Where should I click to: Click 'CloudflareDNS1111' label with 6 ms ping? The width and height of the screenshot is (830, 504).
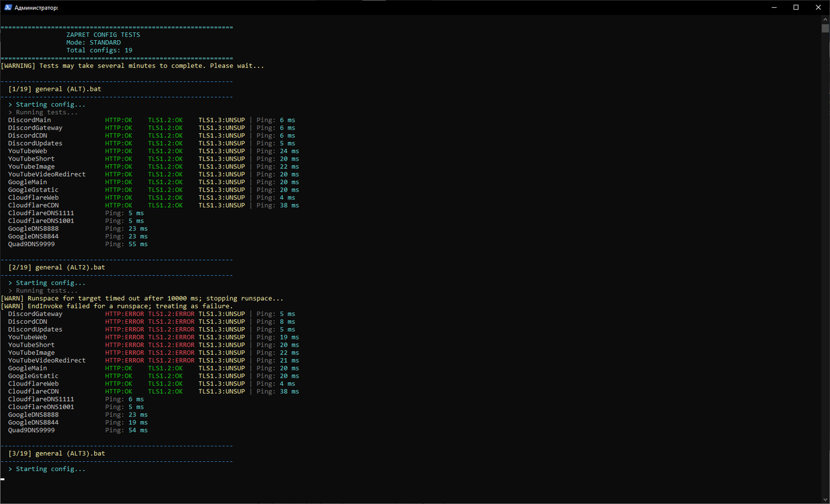point(41,399)
